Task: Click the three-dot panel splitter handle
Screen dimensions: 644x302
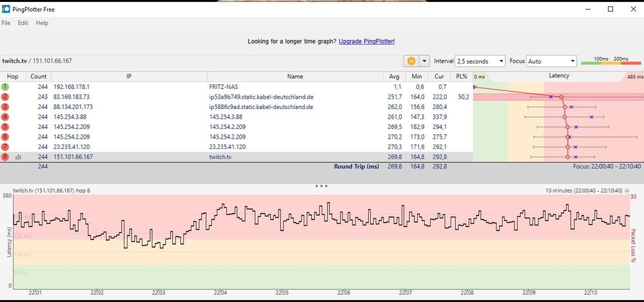Action: [x=321, y=186]
